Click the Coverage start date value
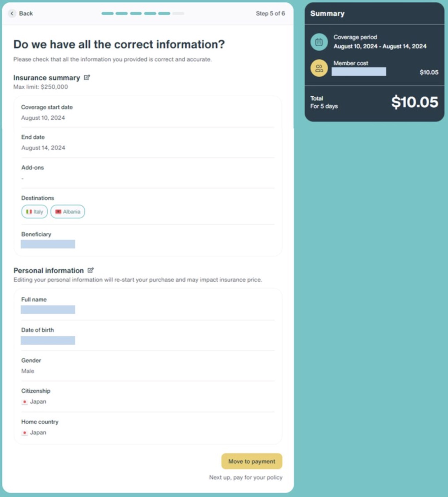The height and width of the screenshot is (497, 448). point(43,118)
